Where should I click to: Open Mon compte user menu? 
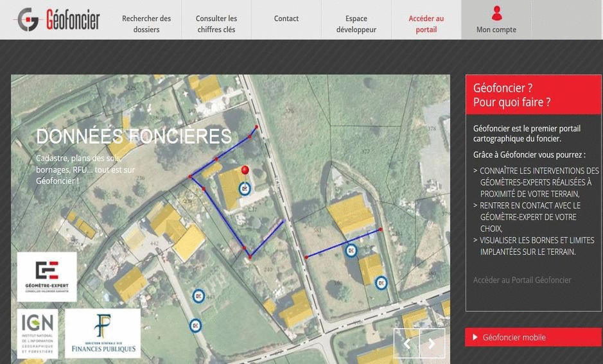(x=496, y=20)
